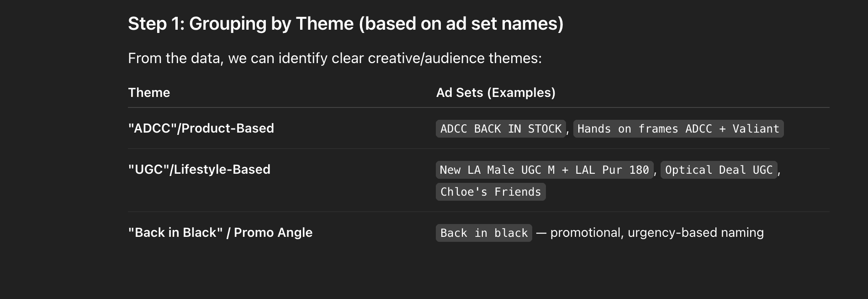This screenshot has height=299, width=868.
Task: Click the 'Step 1: Grouping by Theme' heading
Action: [345, 24]
